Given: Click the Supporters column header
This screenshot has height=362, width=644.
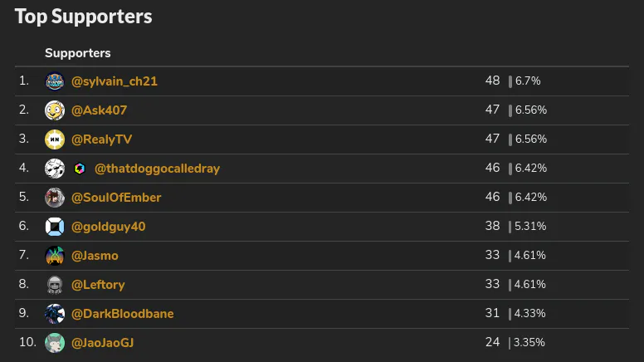Looking at the screenshot, I should (78, 53).
